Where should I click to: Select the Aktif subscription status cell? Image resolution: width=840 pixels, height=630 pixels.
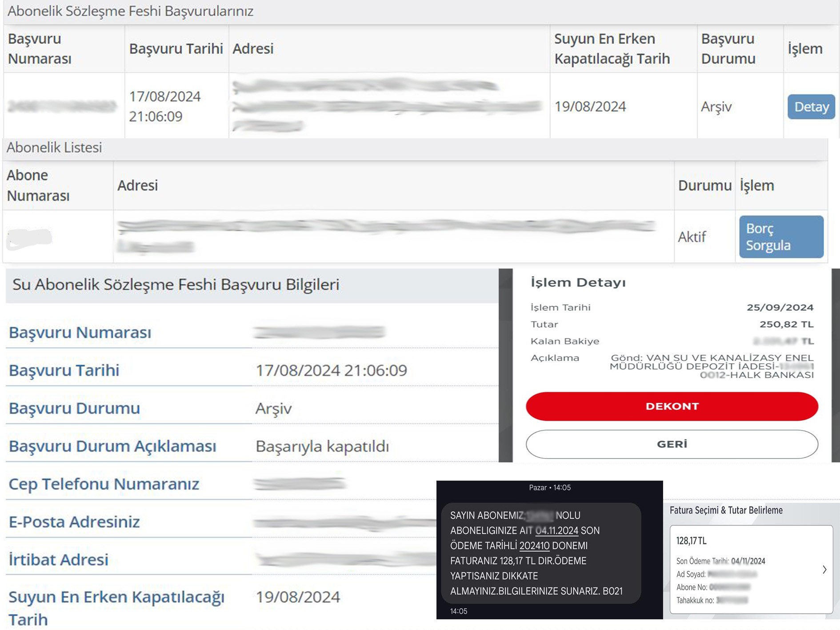[x=692, y=237]
